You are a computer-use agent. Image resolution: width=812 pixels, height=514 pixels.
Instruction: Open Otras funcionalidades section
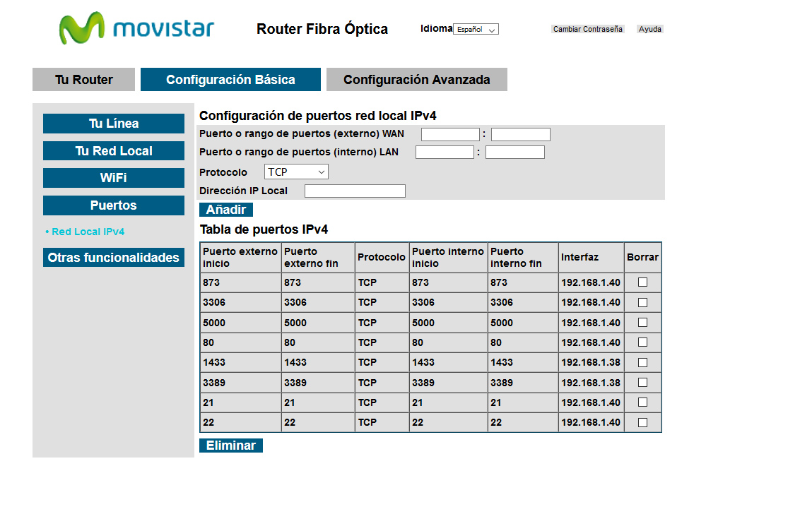pos(114,258)
